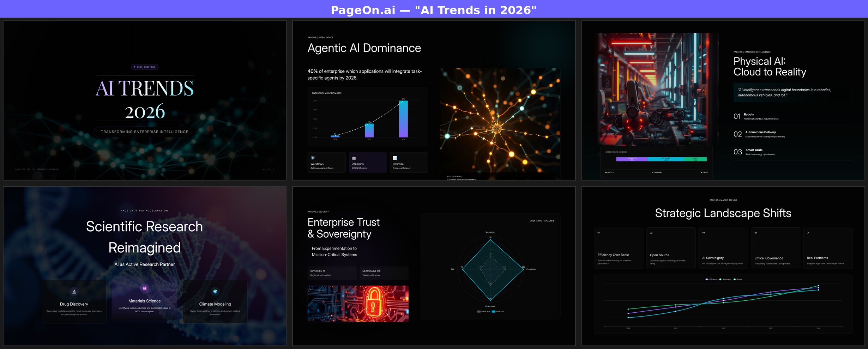Toggle 'Sovereignty' line chart legend entry
Viewport: 868px width, 349px height.
(725, 279)
